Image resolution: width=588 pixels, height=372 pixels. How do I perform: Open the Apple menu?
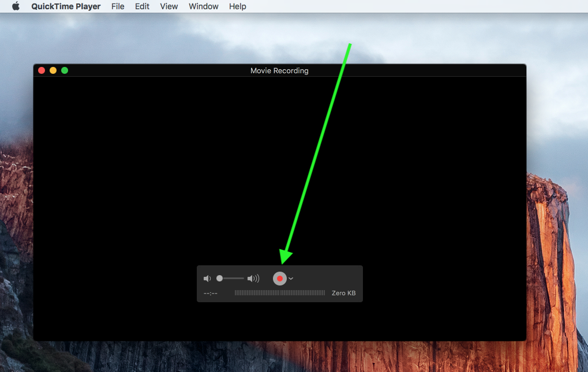(x=16, y=6)
